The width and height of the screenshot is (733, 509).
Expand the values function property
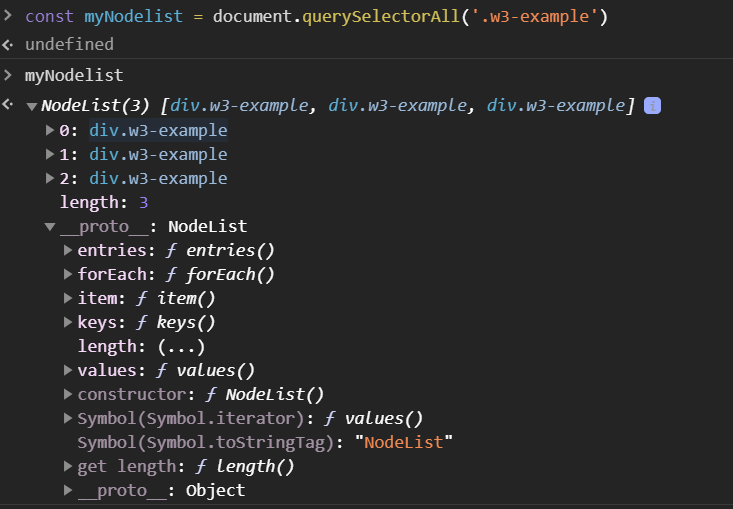point(68,370)
